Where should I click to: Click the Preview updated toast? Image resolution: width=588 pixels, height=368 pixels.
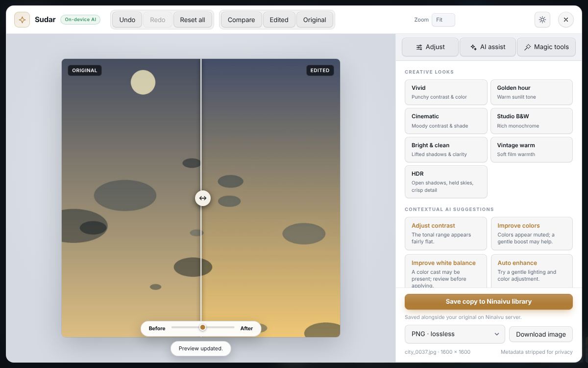pos(201,348)
